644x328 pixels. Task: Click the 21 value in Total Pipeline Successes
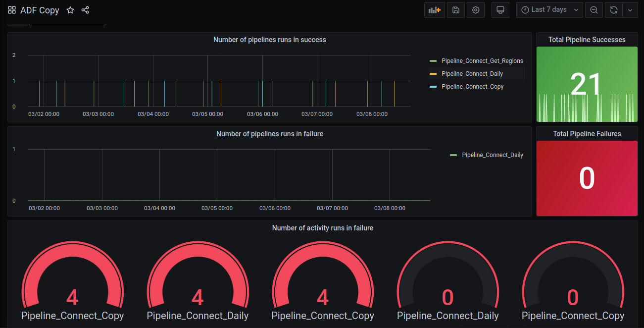point(586,84)
